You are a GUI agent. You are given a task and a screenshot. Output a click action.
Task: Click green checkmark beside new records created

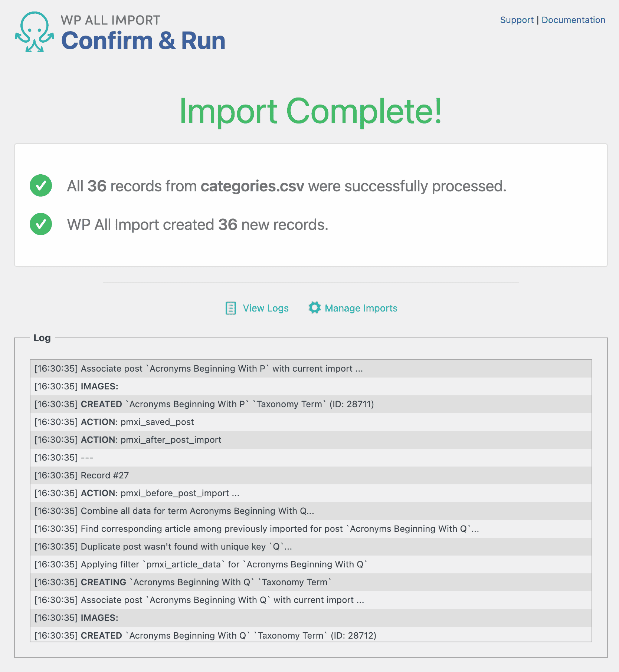click(x=41, y=224)
